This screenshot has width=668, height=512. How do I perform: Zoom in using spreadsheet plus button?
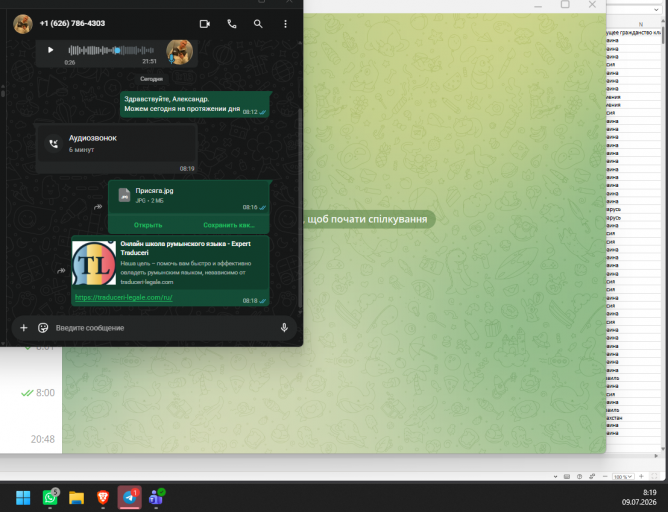point(641,476)
